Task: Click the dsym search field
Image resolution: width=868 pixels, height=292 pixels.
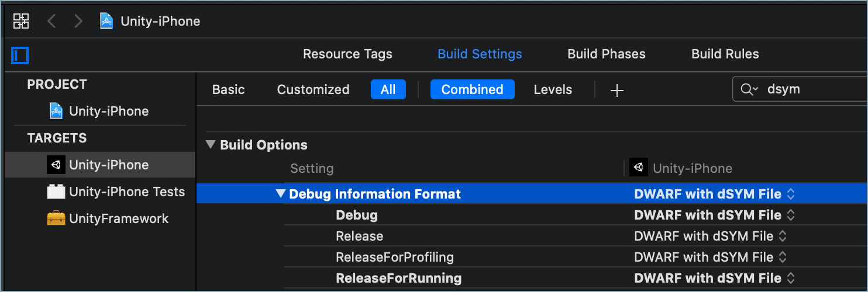Action: tap(813, 89)
